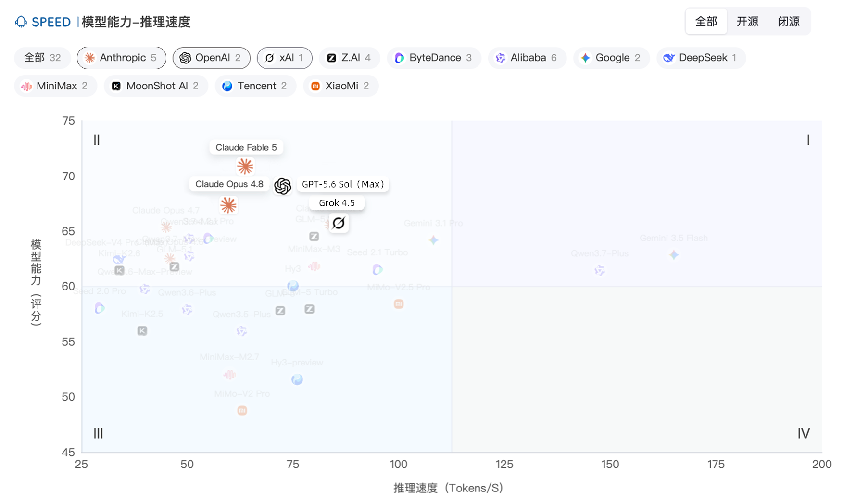Select the MiniMax-M2.7 data point
Screen dimensions: 843x504
click(x=229, y=375)
